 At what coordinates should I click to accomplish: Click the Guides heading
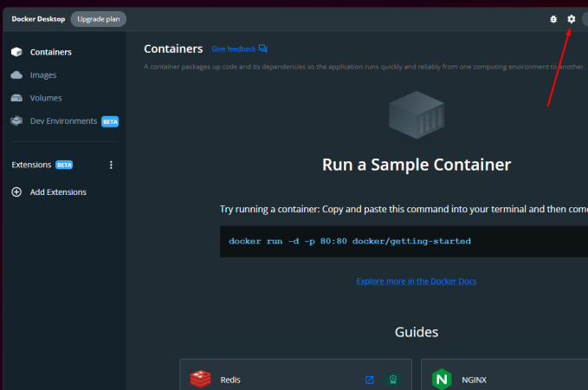point(417,332)
